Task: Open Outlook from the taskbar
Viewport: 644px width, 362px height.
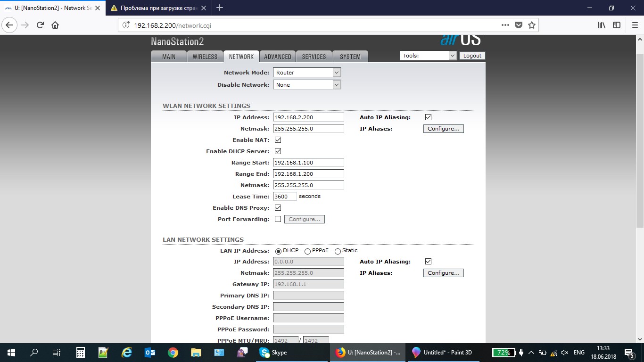Action: tap(150, 353)
